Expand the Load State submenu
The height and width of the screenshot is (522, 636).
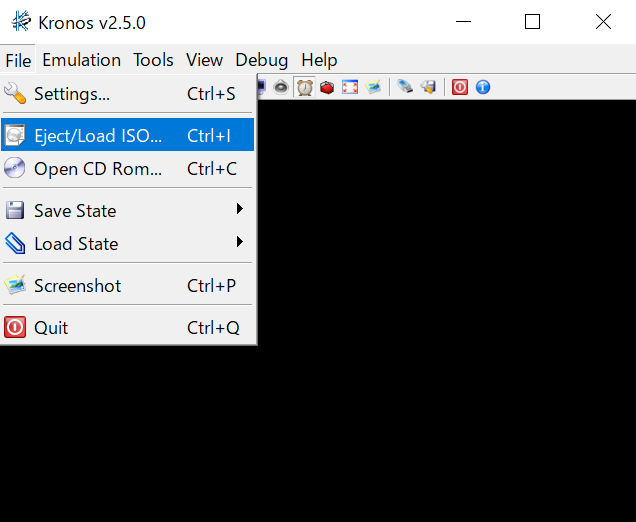point(127,243)
